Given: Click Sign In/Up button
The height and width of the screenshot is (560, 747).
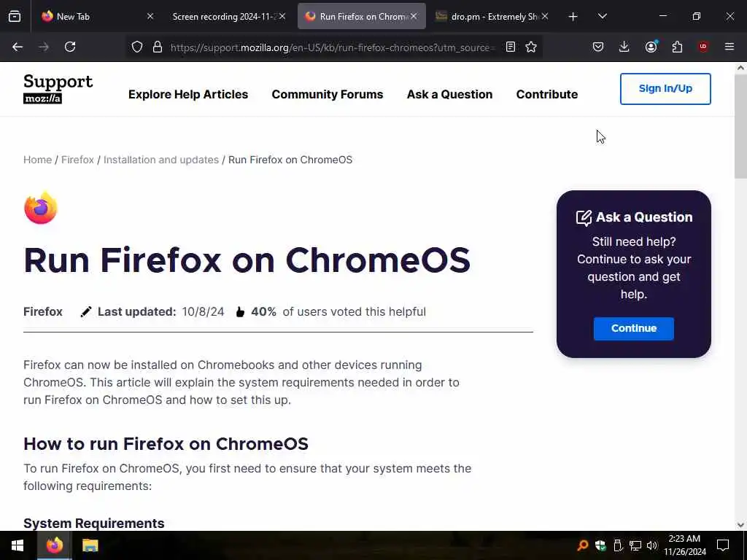Looking at the screenshot, I should click(x=665, y=88).
